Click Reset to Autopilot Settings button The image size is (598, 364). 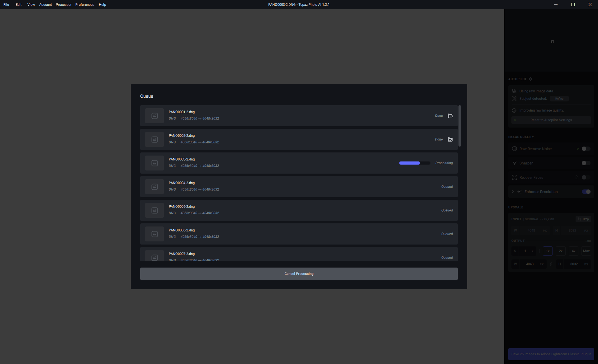coord(551,120)
